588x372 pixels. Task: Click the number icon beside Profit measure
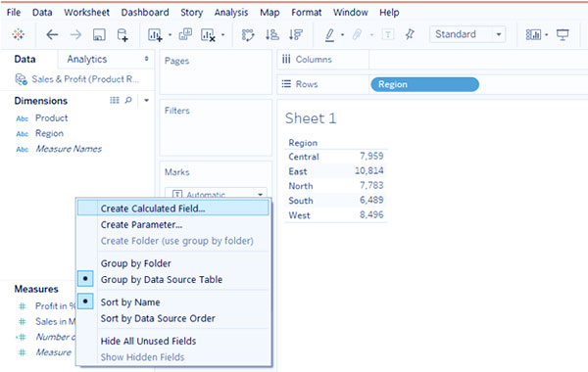(23, 306)
